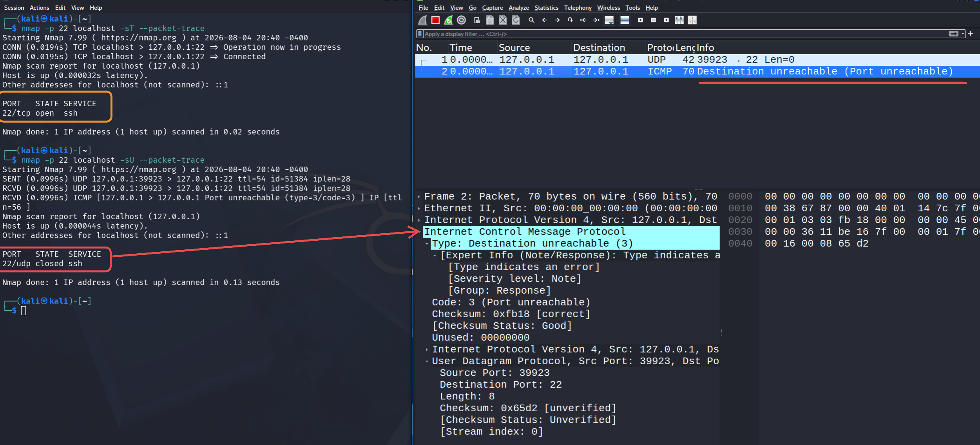Viewport: 980px width, 445px height.
Task: Collapse the Expert Info (Note/Response) node
Action: (435, 255)
